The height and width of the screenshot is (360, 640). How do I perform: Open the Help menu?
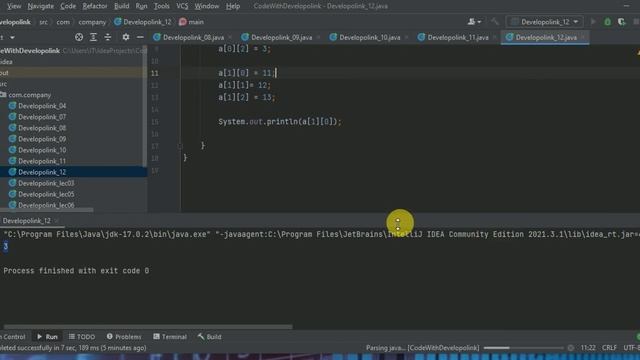tap(233, 6)
